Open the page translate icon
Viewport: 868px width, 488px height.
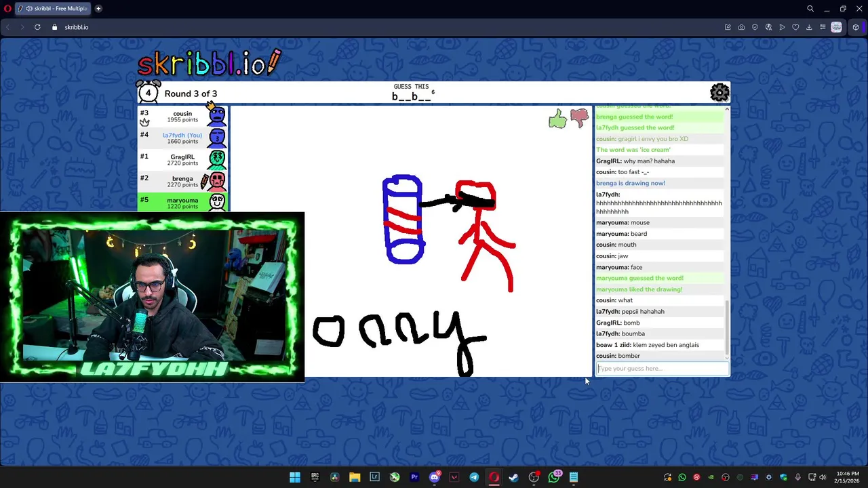pyautogui.click(x=768, y=27)
